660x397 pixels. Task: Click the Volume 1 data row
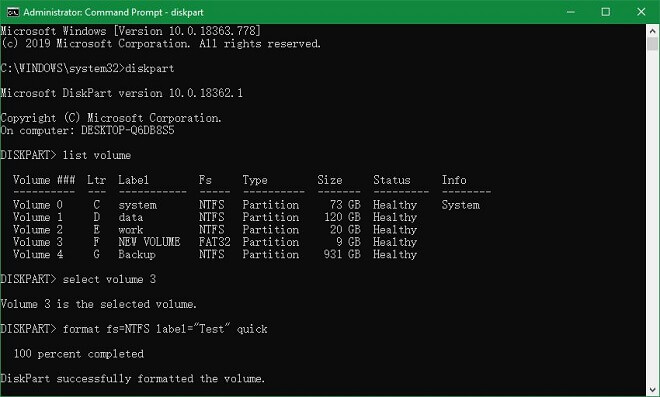point(215,217)
